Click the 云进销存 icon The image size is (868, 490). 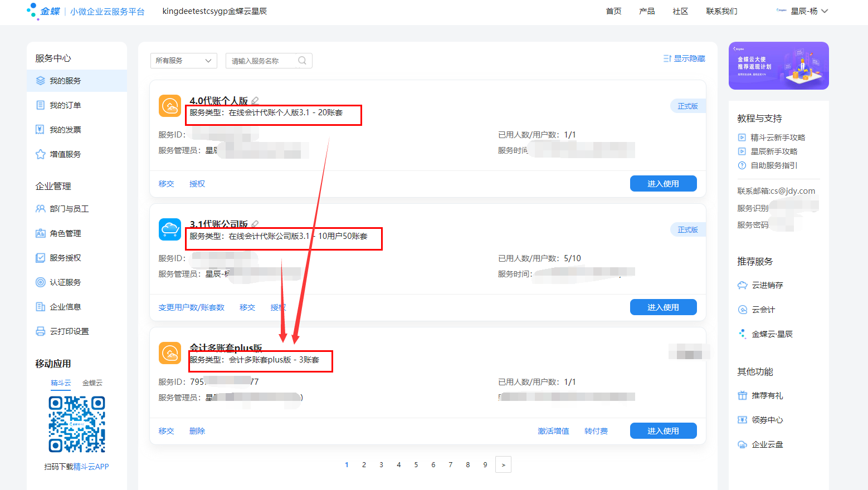coord(743,285)
